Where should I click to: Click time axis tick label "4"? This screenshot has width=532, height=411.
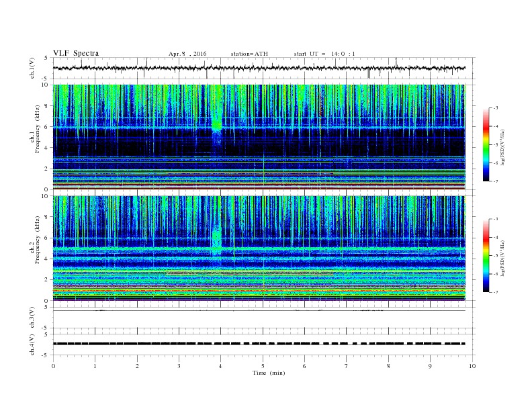coord(221,366)
